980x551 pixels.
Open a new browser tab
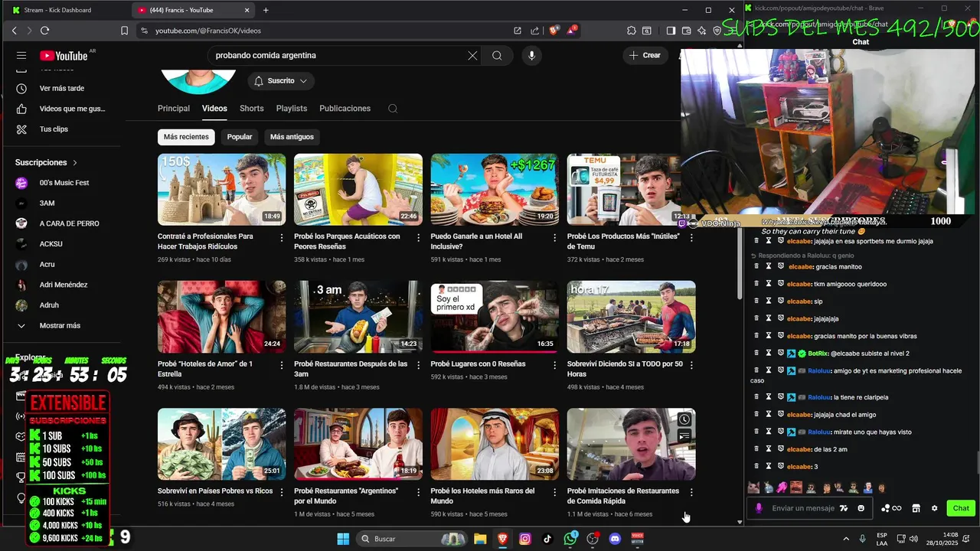[x=266, y=10]
